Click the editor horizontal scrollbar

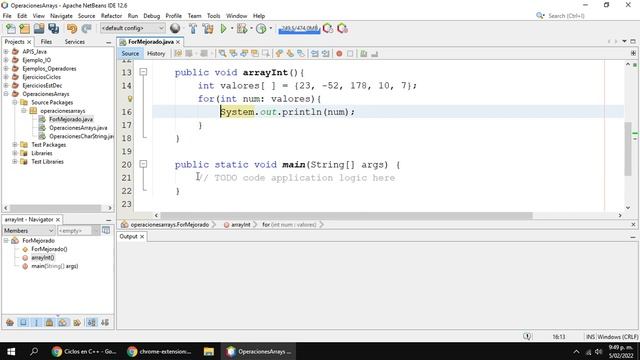coord(346,216)
